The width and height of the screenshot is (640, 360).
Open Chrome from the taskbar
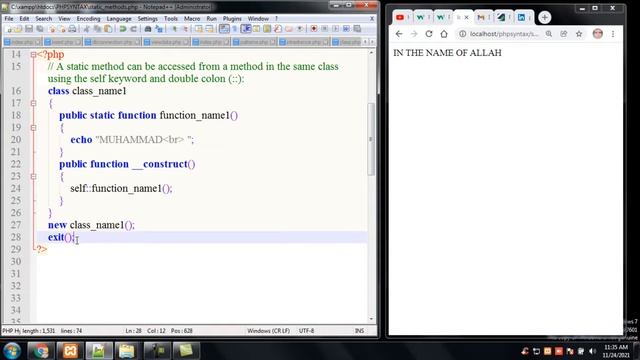pyautogui.click(x=41, y=351)
